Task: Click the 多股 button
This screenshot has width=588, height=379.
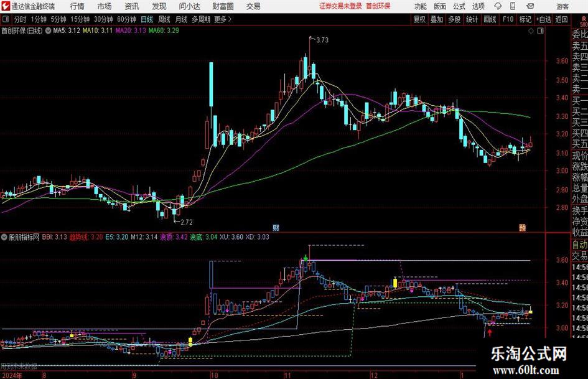Action: (x=454, y=19)
